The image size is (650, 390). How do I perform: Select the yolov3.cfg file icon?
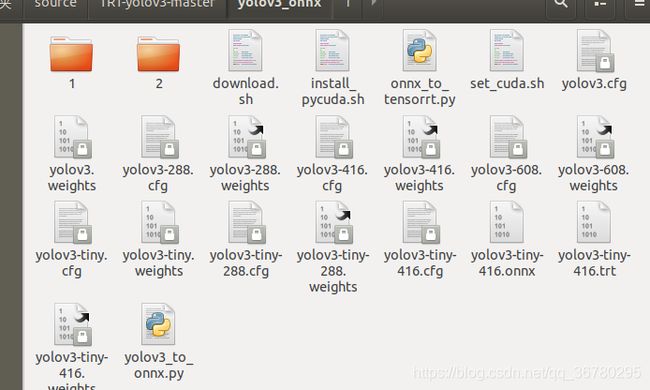tap(595, 51)
